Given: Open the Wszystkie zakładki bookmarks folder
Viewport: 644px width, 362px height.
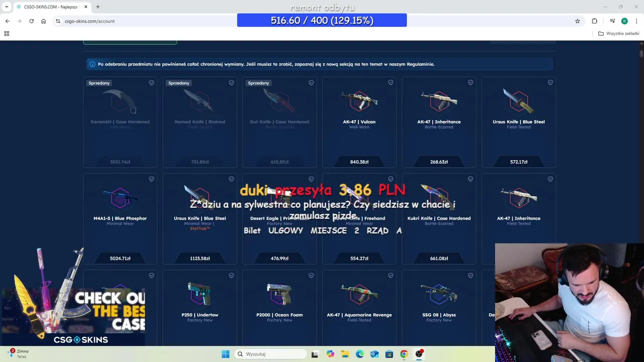Looking at the screenshot, I should (x=619, y=34).
